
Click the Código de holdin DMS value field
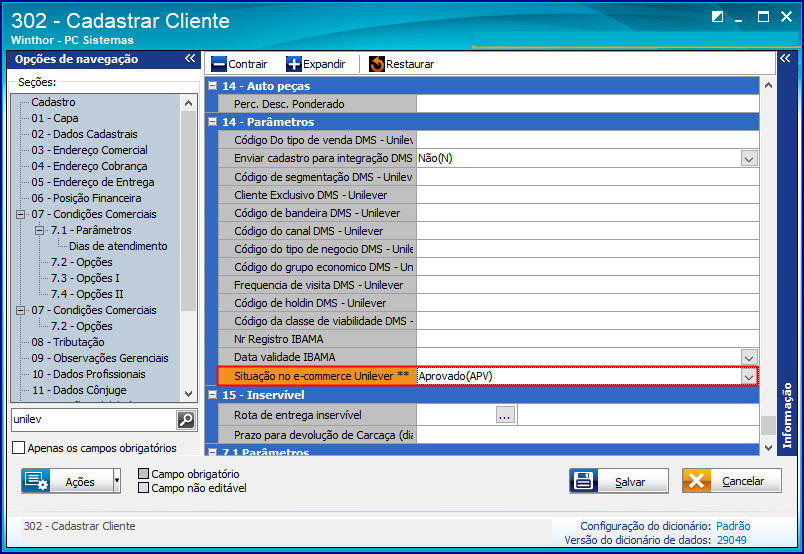point(588,303)
